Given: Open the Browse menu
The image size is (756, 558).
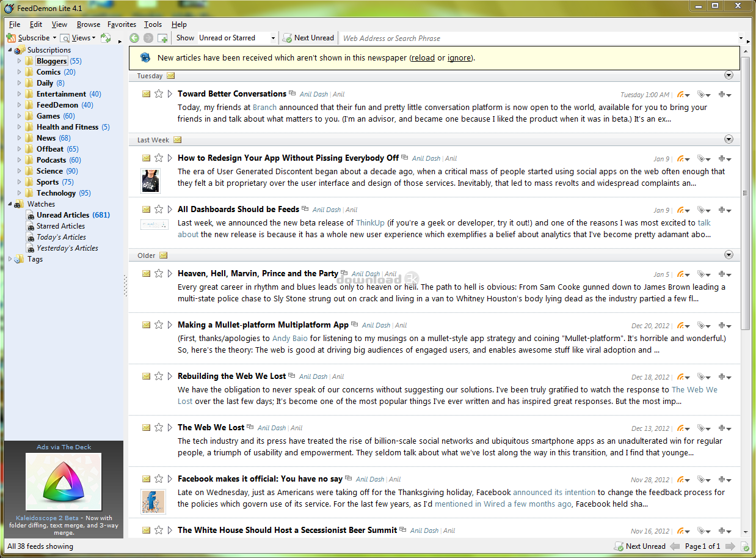Looking at the screenshot, I should (89, 24).
